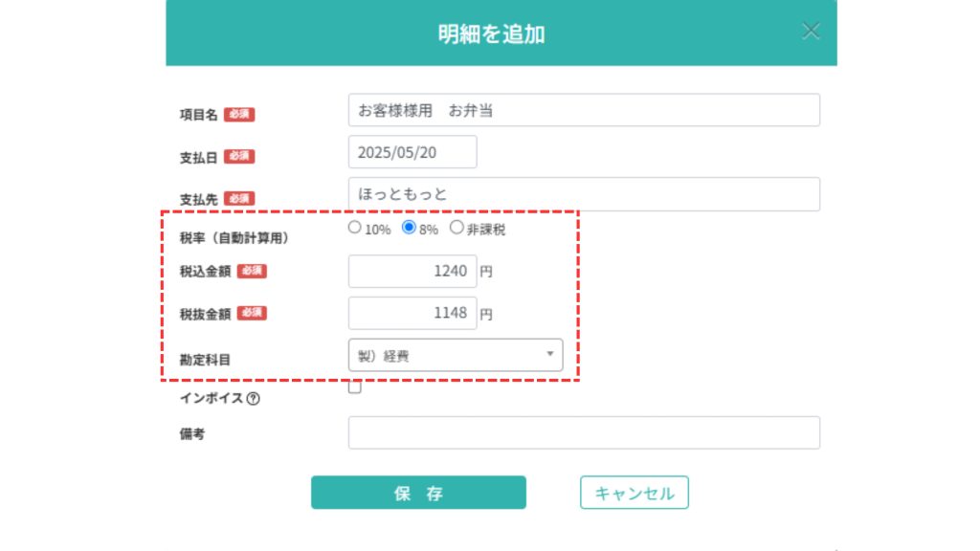Click the 税込金額 field showing 1240

tap(412, 271)
